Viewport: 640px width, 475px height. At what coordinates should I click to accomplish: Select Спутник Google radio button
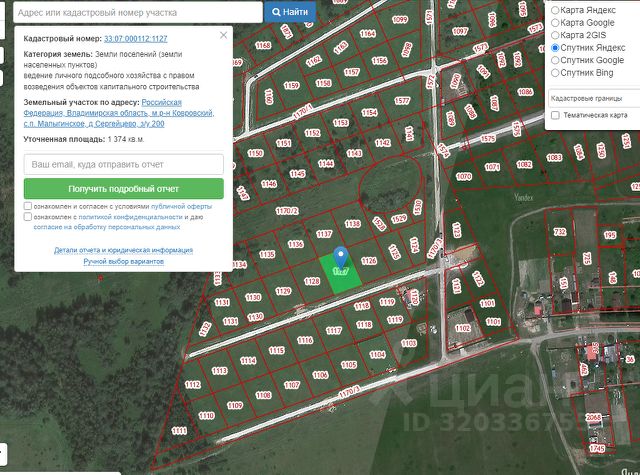[x=555, y=60]
